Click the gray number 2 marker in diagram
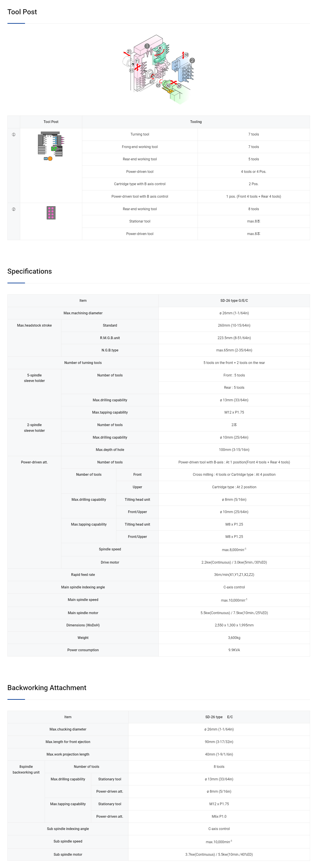This screenshot has width=321, height=868. tap(192, 60)
